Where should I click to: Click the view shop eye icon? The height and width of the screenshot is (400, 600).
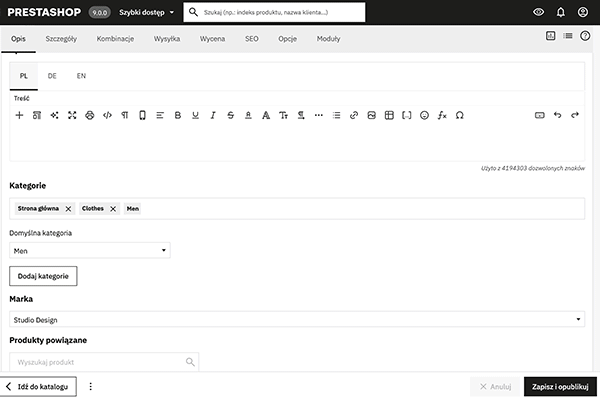pyautogui.click(x=539, y=12)
